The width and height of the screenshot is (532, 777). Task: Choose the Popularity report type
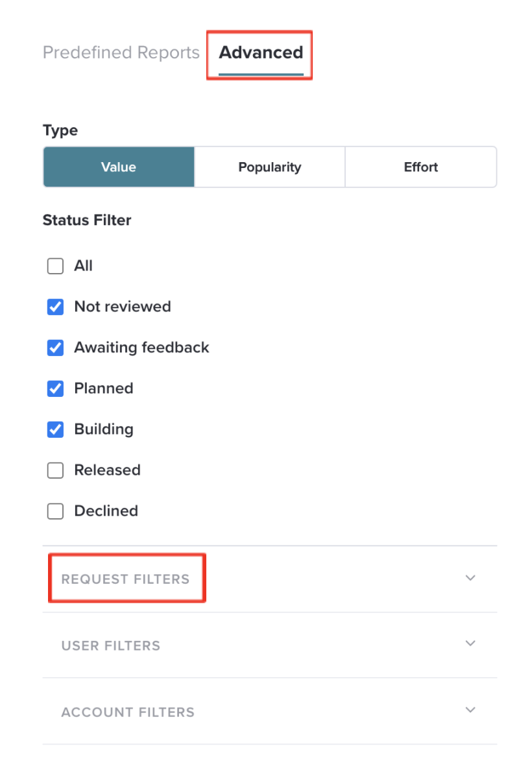270,167
